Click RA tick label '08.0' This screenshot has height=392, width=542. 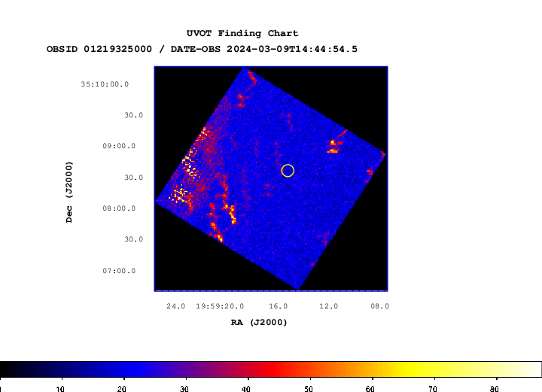(x=380, y=306)
